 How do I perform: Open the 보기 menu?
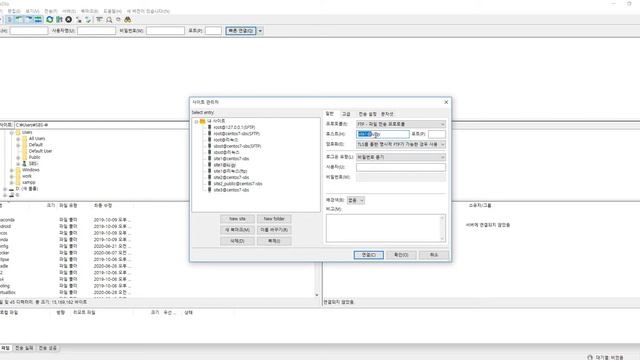point(32,11)
